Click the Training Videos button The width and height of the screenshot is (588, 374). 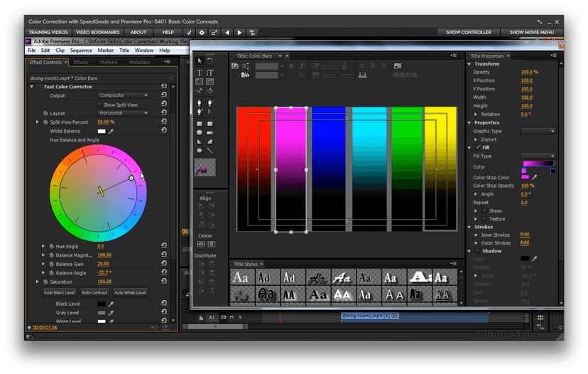(48, 33)
